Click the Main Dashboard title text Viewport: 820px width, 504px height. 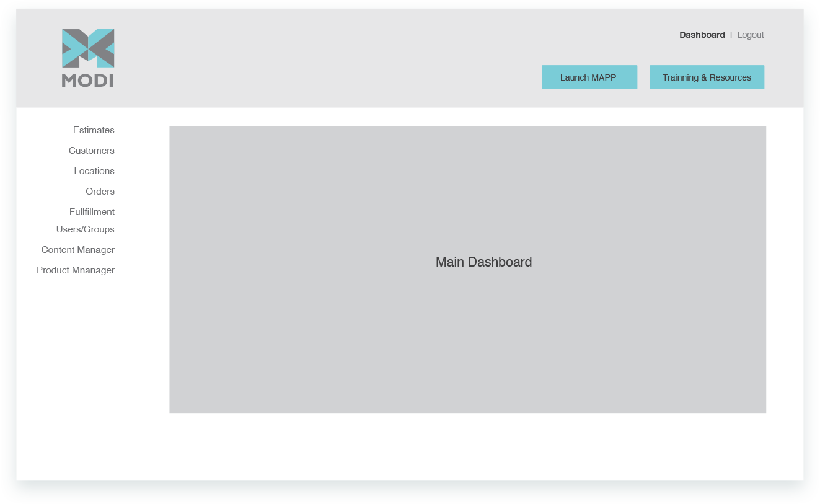483,262
